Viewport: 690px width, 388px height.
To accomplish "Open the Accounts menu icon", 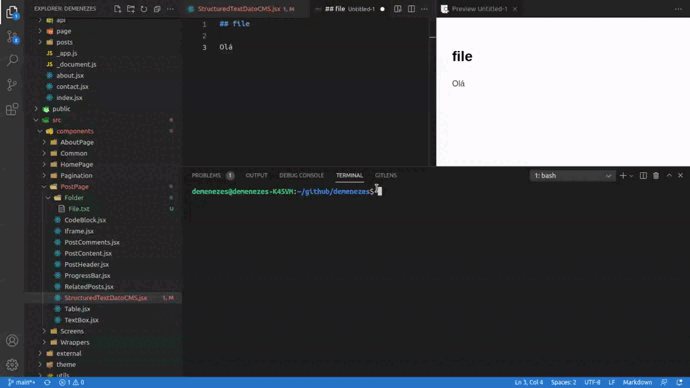I will 12,340.
